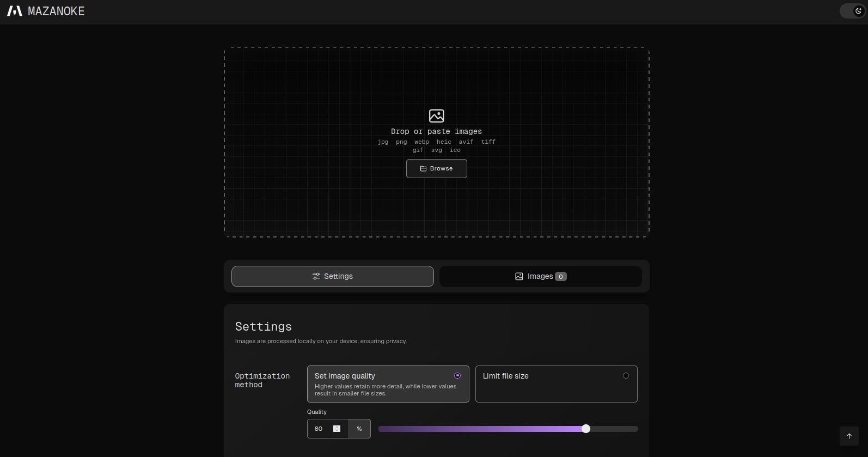Click the percent unit label beside Quality
Image resolution: width=868 pixels, height=457 pixels.
[x=359, y=429]
